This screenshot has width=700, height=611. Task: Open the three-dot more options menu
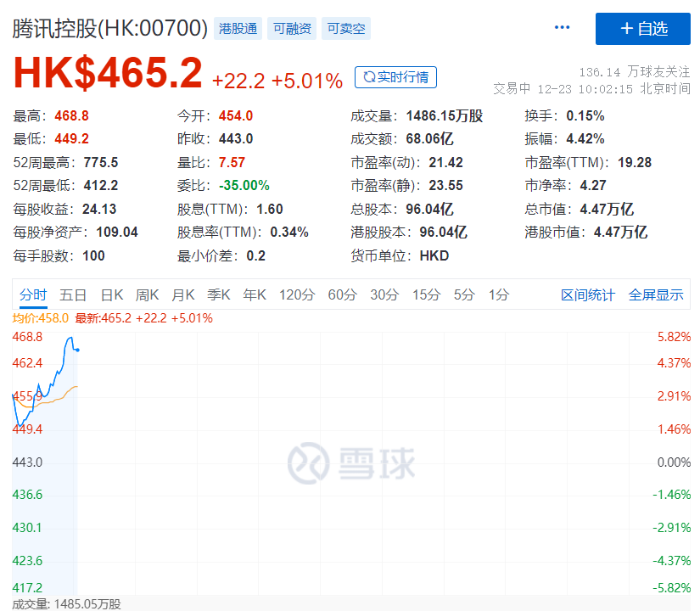(562, 28)
